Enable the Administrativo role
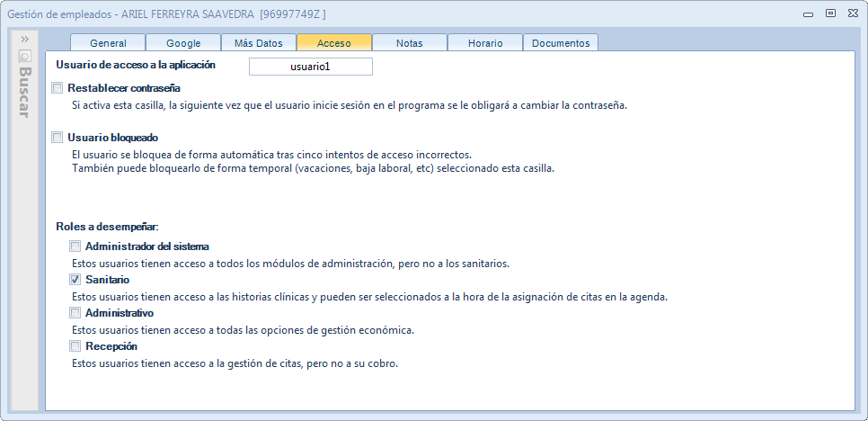Viewport: 868px width, 421px height. [x=75, y=313]
